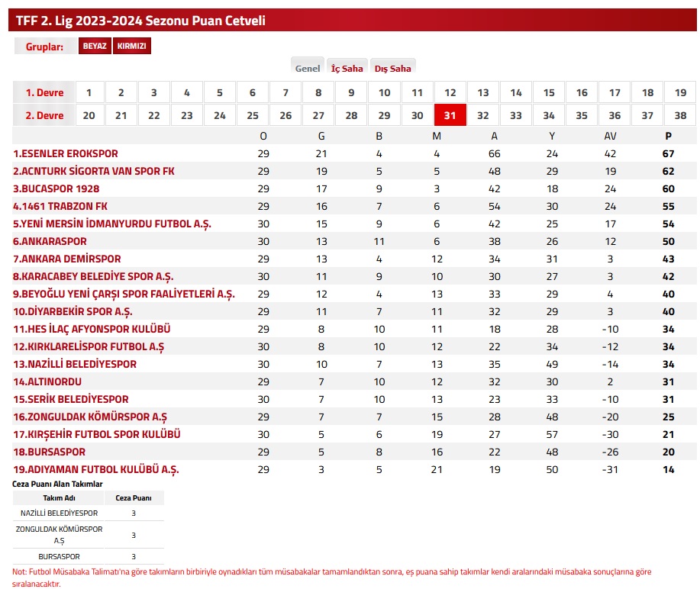Click the P points column header
The width and height of the screenshot is (700, 589).
668,136
